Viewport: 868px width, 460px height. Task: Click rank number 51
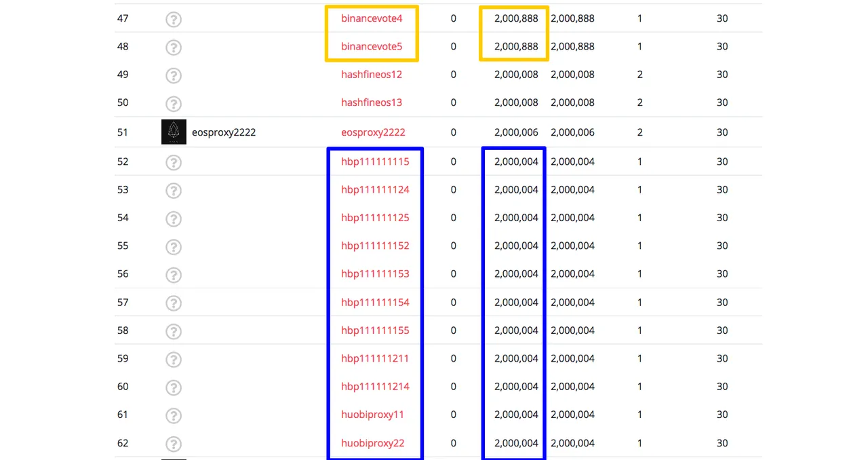pos(123,132)
